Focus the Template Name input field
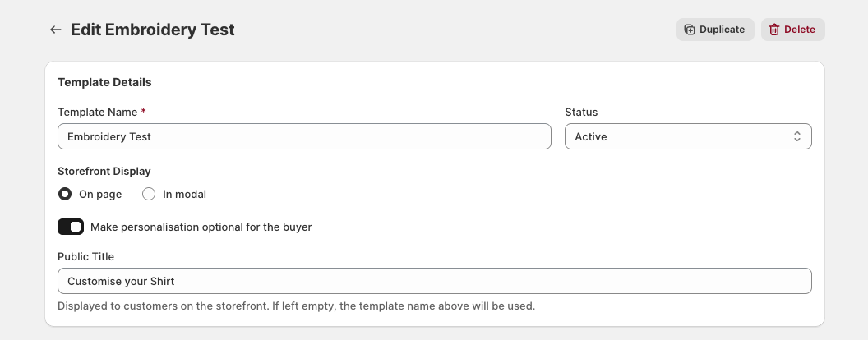Screen dimensions: 868x340 (304, 136)
